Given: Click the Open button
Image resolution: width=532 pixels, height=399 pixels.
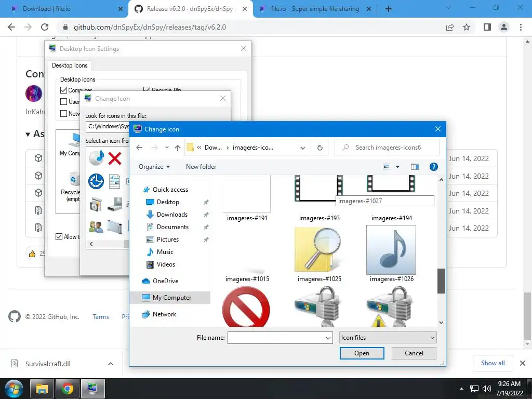Looking at the screenshot, I should tap(362, 353).
